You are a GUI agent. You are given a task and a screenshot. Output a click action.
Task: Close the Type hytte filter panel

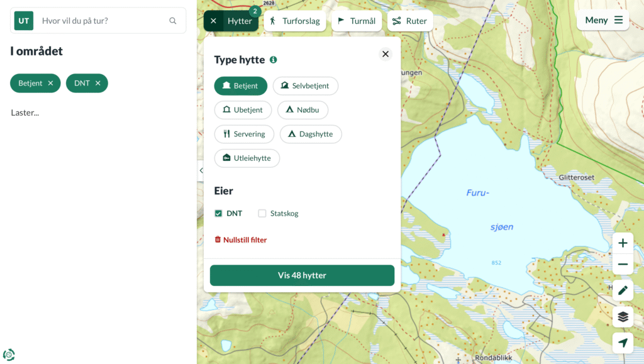click(x=386, y=54)
